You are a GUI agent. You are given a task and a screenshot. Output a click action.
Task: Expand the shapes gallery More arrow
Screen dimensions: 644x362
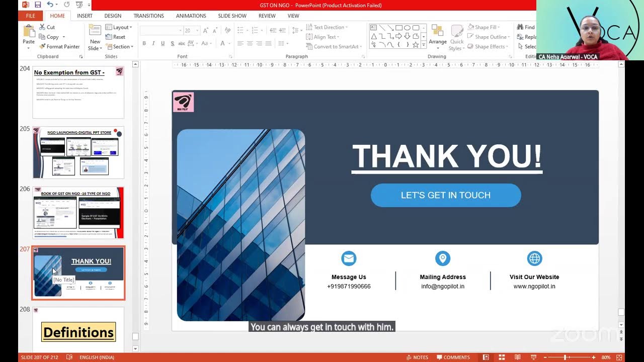click(424, 45)
